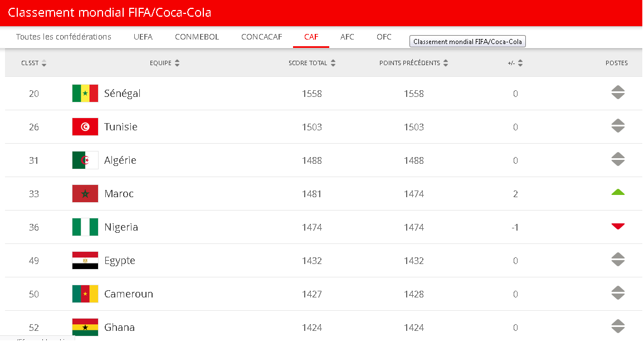Click Sénégal's score total 1558

[312, 94]
